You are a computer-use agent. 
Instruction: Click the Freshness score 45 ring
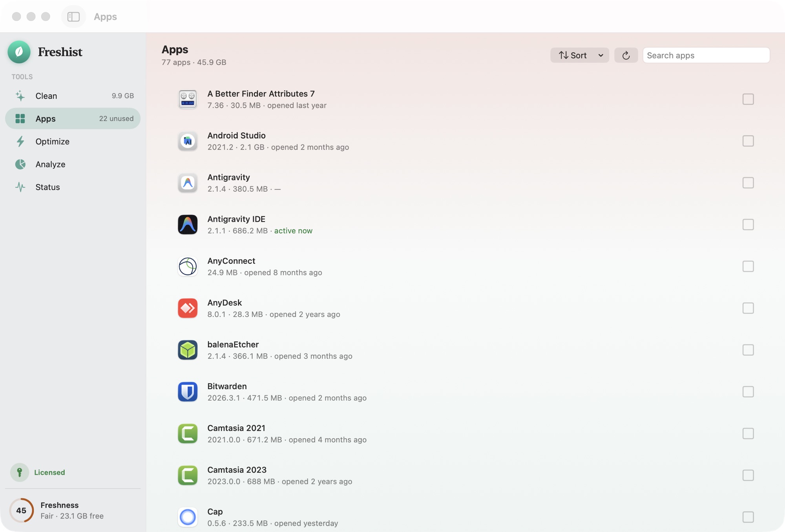pyautogui.click(x=22, y=510)
